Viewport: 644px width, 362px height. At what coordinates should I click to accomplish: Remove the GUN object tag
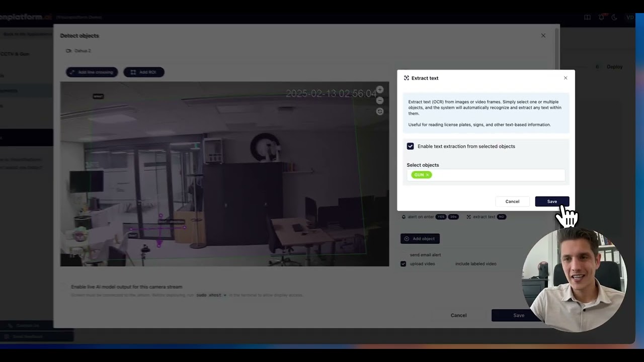tap(428, 175)
